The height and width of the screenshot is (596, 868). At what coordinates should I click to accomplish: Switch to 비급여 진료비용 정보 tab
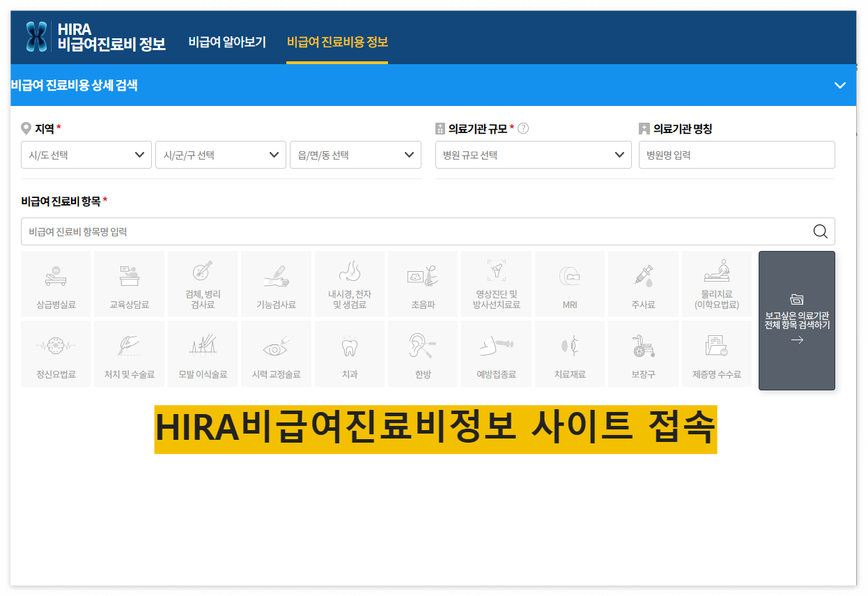(x=337, y=42)
